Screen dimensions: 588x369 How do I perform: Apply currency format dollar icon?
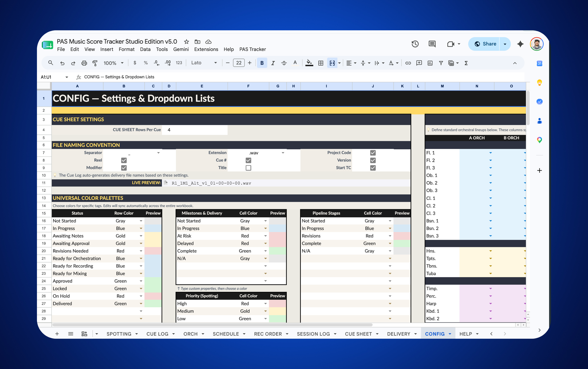tap(135, 63)
